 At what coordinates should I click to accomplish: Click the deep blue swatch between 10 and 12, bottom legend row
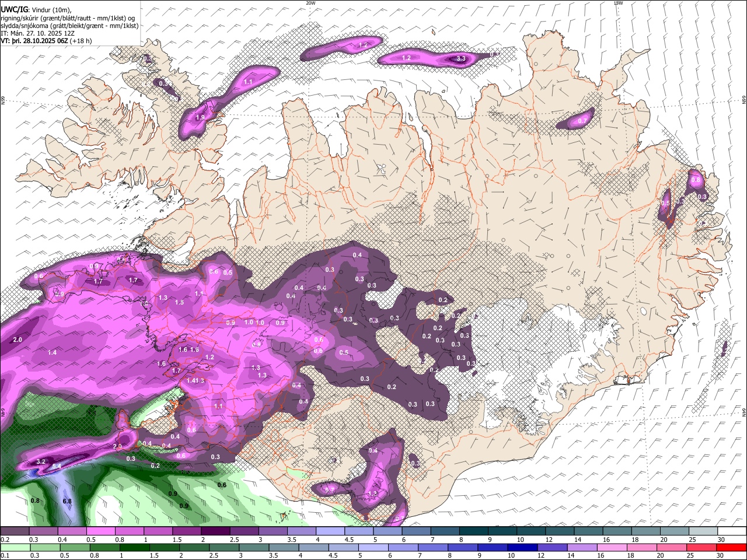click(522, 547)
